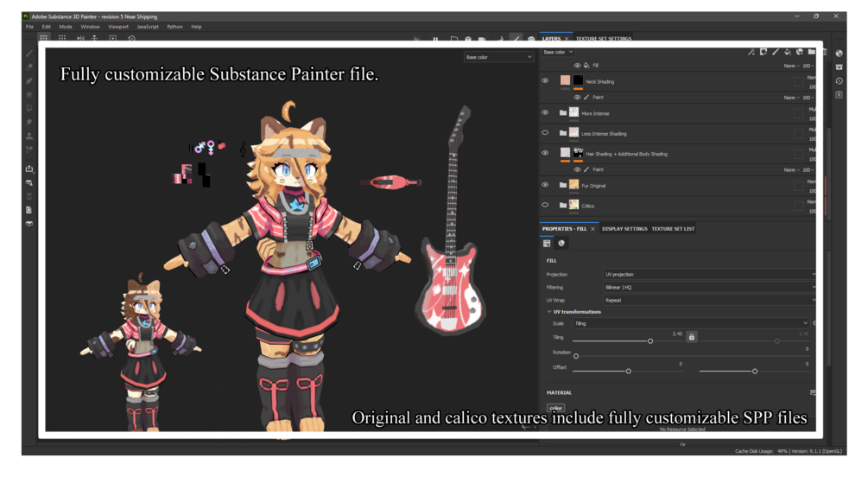This screenshot has width=868, height=477.
Task: Open the File menu
Action: click(x=29, y=27)
